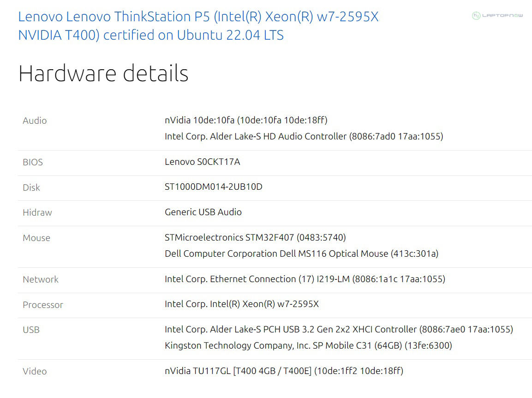Click the Alder Lake-S HD Audio Controller entry
This screenshot has height=398, width=532.
coord(304,136)
